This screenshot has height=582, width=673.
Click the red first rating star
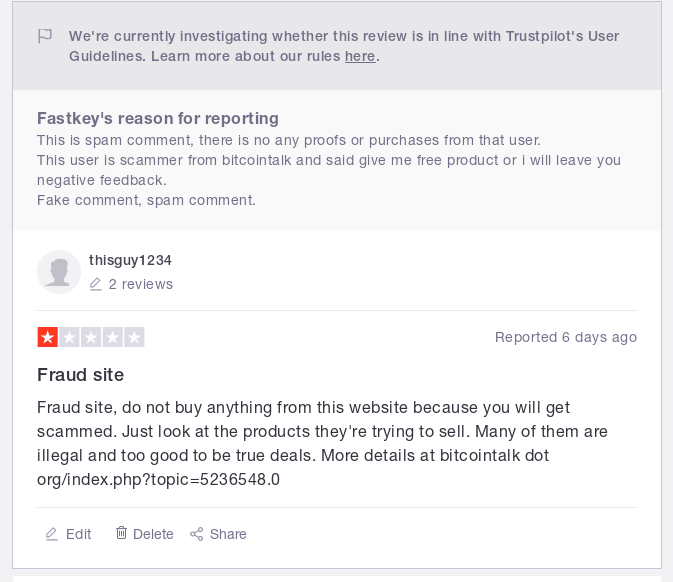[x=48, y=337]
